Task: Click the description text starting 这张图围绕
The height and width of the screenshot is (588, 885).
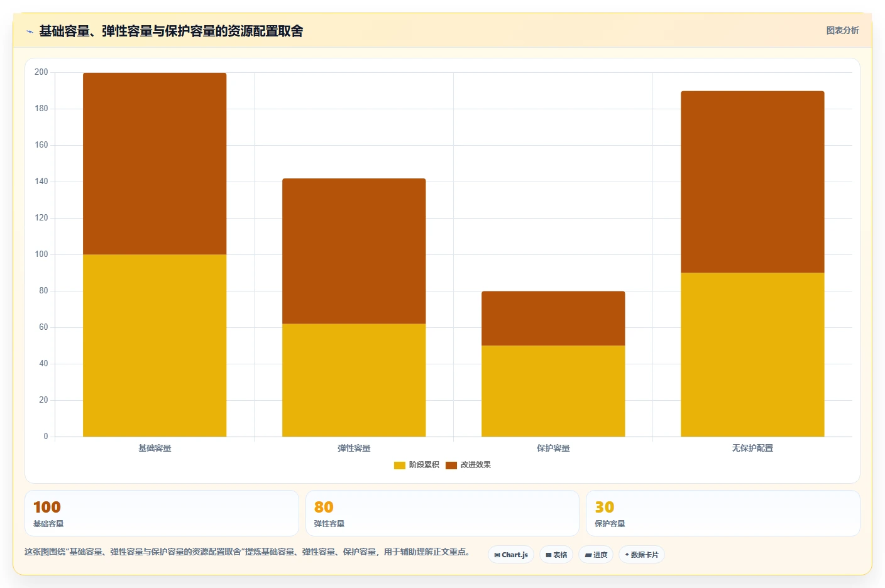Action: (x=248, y=552)
